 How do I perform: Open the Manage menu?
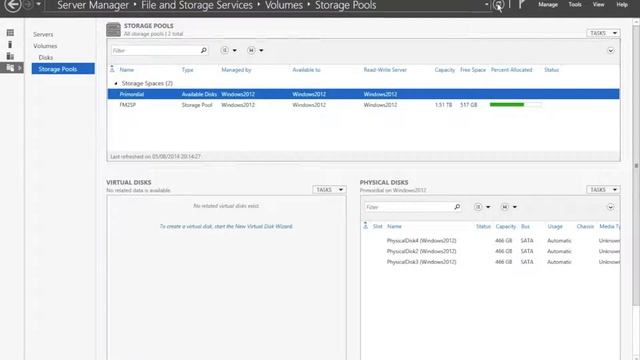pos(548,4)
